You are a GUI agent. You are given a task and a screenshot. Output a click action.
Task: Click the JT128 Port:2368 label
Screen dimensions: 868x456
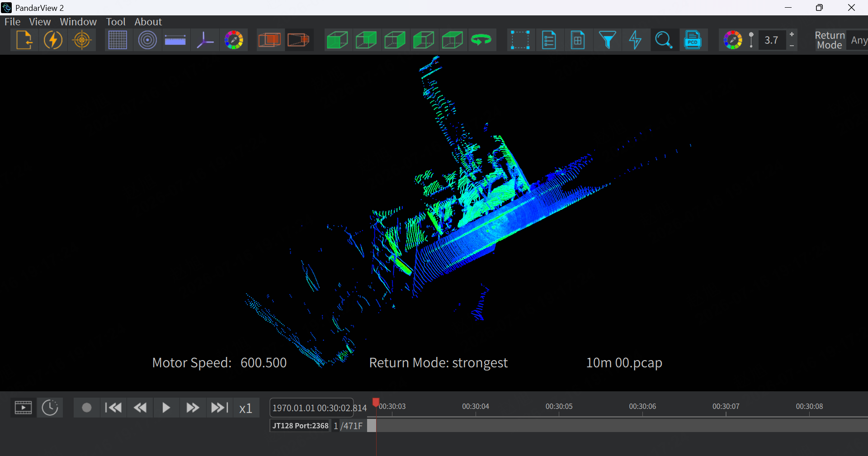pyautogui.click(x=300, y=426)
